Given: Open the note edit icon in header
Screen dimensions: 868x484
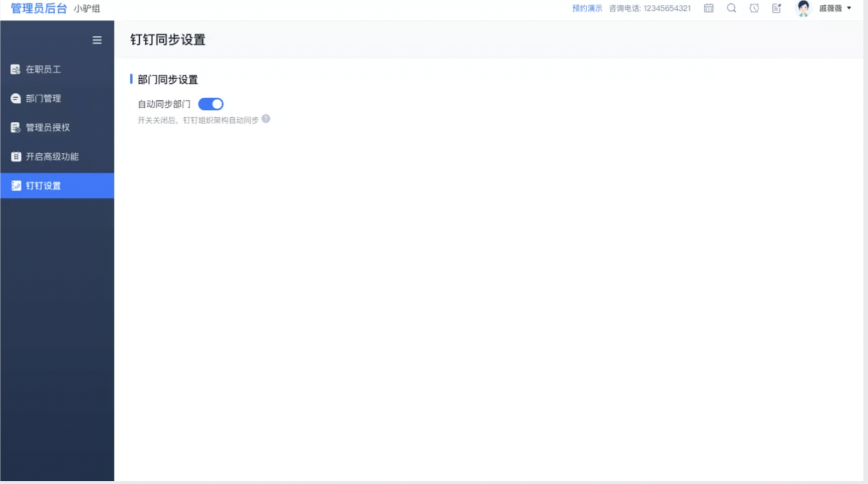Looking at the screenshot, I should pyautogui.click(x=777, y=8).
